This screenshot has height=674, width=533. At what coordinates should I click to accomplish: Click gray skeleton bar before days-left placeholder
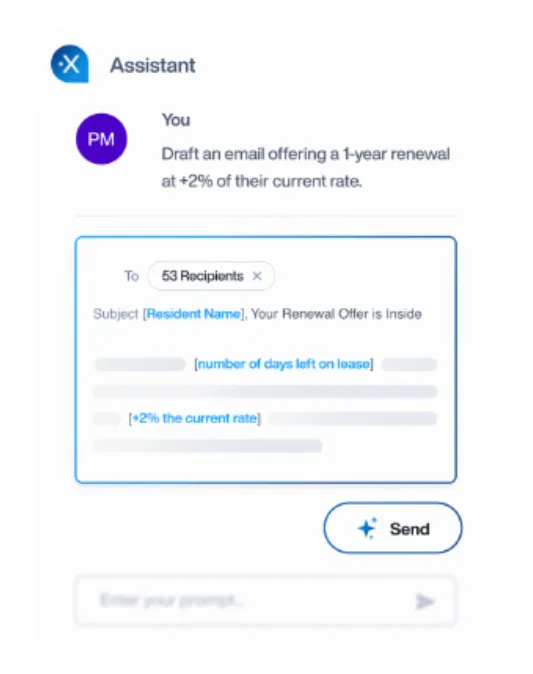(x=140, y=364)
